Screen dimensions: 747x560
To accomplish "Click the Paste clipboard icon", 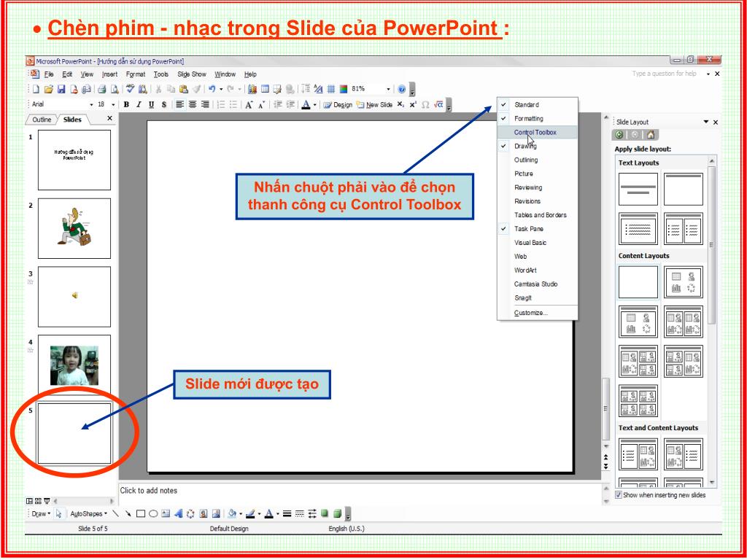I will click(183, 89).
